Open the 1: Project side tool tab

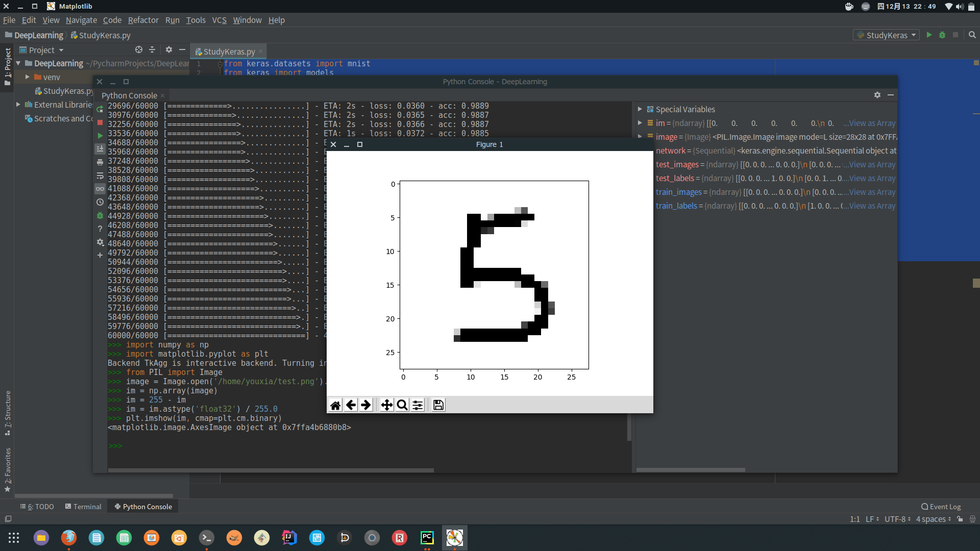[x=7, y=66]
